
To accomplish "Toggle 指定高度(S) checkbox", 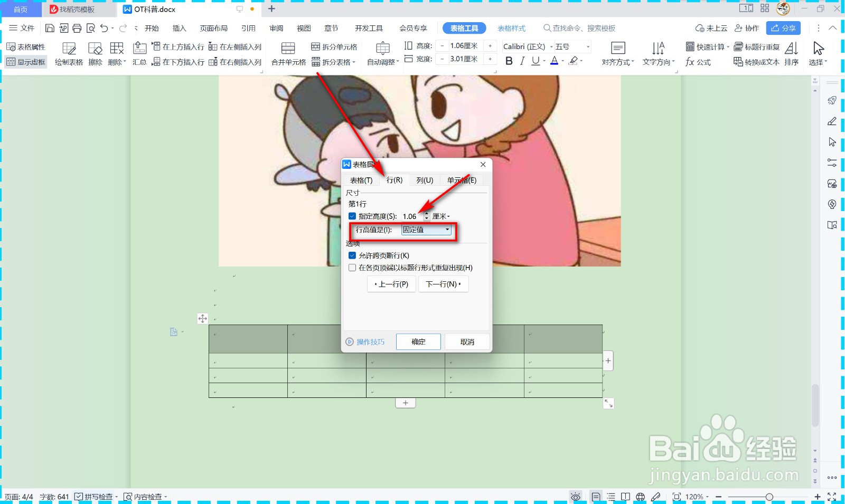I will pos(352,216).
